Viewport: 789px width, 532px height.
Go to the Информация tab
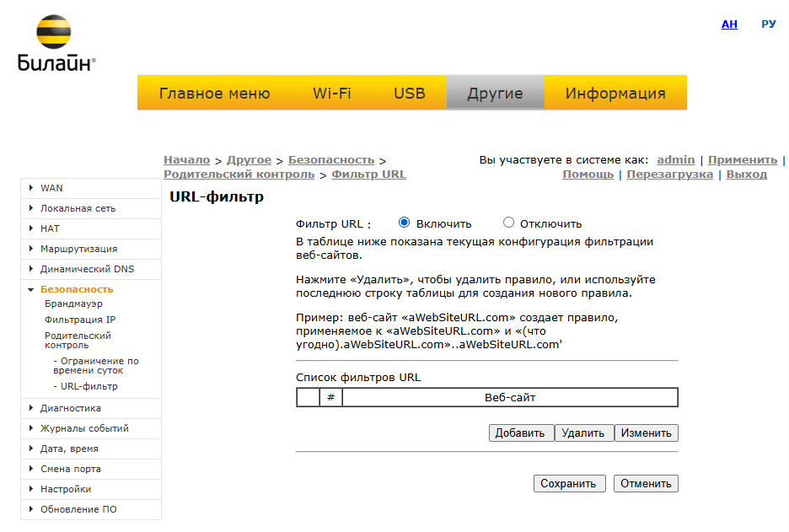pyautogui.click(x=615, y=93)
